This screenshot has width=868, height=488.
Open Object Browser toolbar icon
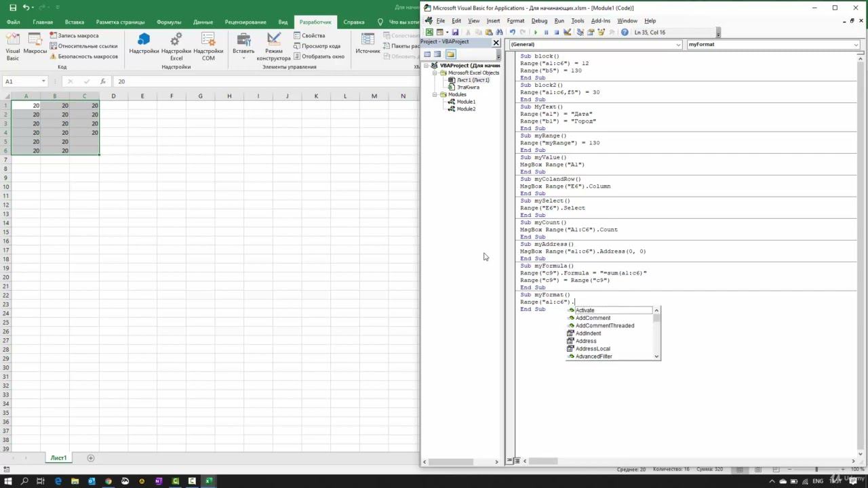tap(601, 33)
